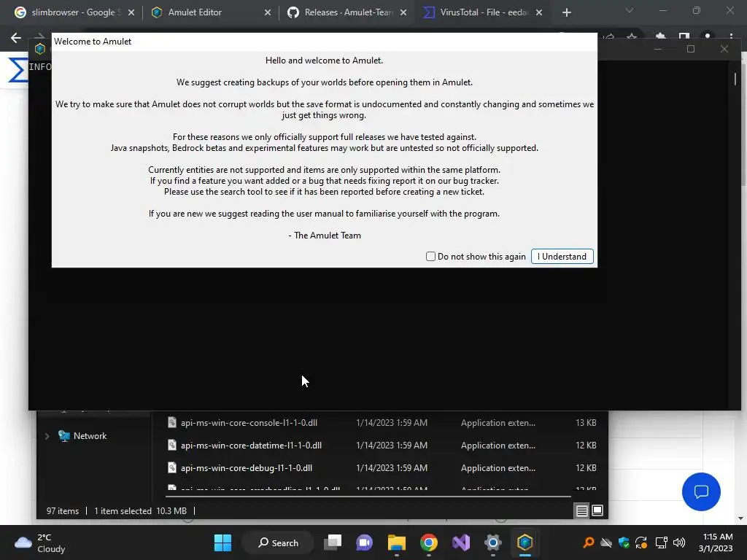Toggle Chrome side panel icon
The width and height of the screenshot is (747, 560).
coord(684,36)
